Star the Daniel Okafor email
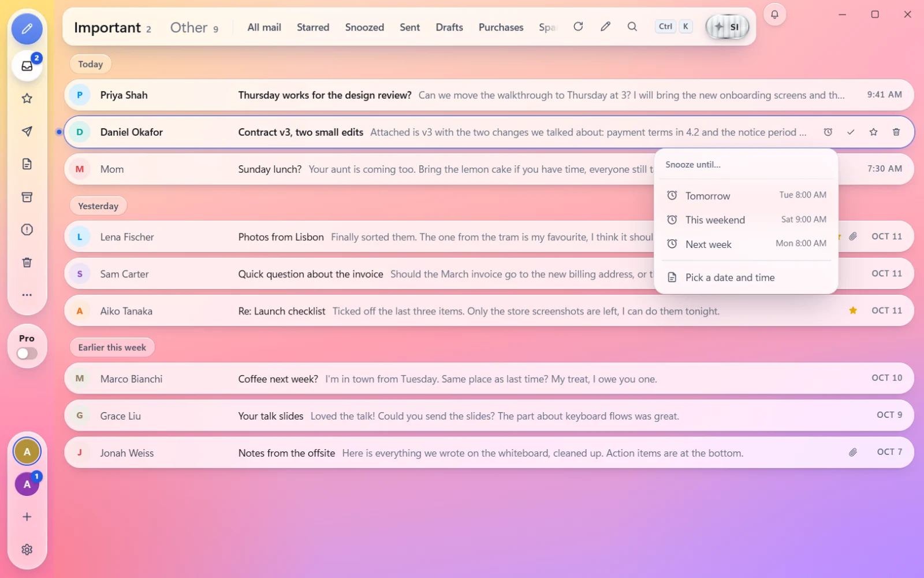This screenshot has width=924, height=578. (873, 132)
